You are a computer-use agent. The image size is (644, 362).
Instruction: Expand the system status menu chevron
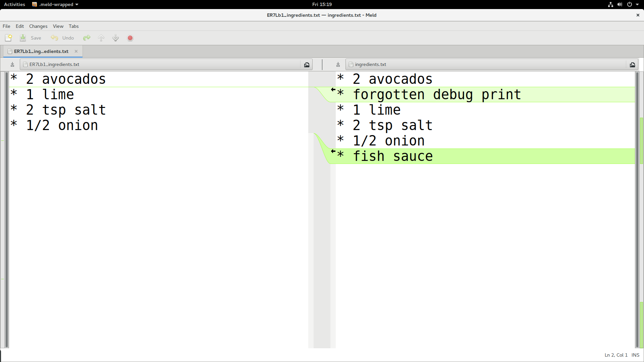tap(638, 4)
